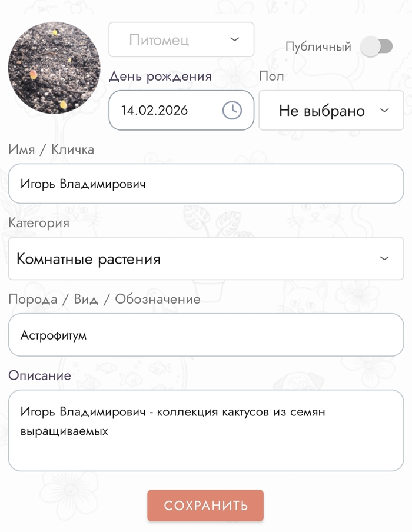The width and height of the screenshot is (412, 532).
Task: Click the save button at the bottom
Action: pos(205,505)
